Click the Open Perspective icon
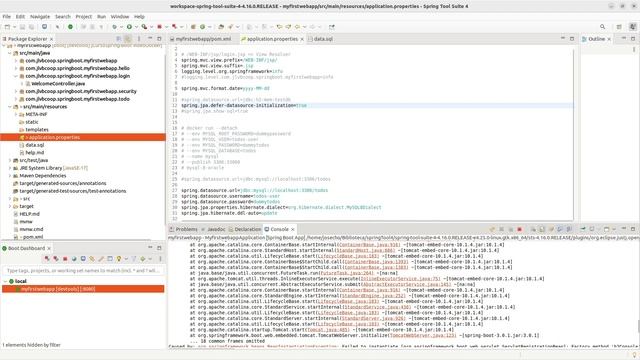 (619, 27)
